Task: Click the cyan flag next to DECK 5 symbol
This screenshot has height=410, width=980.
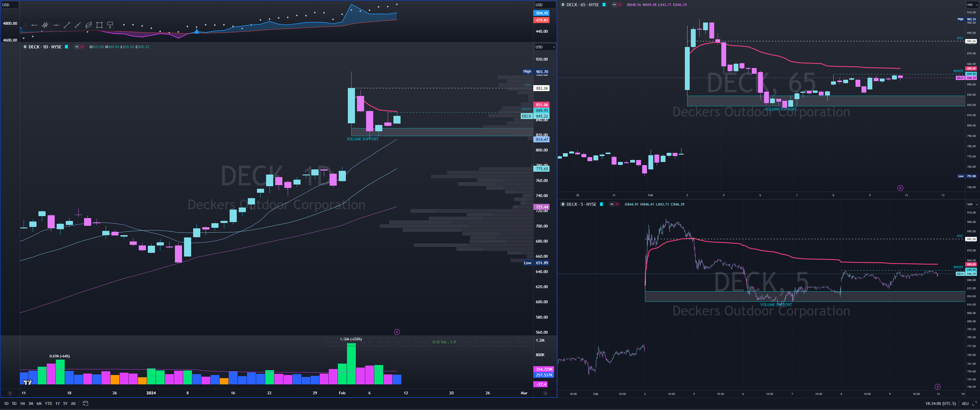Action: (x=601, y=204)
